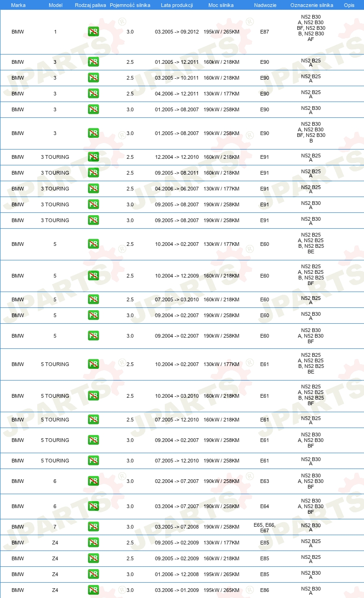364x598 pixels.
Task: Select date range 01.2005 -> 12.2011
Action: coord(177,62)
